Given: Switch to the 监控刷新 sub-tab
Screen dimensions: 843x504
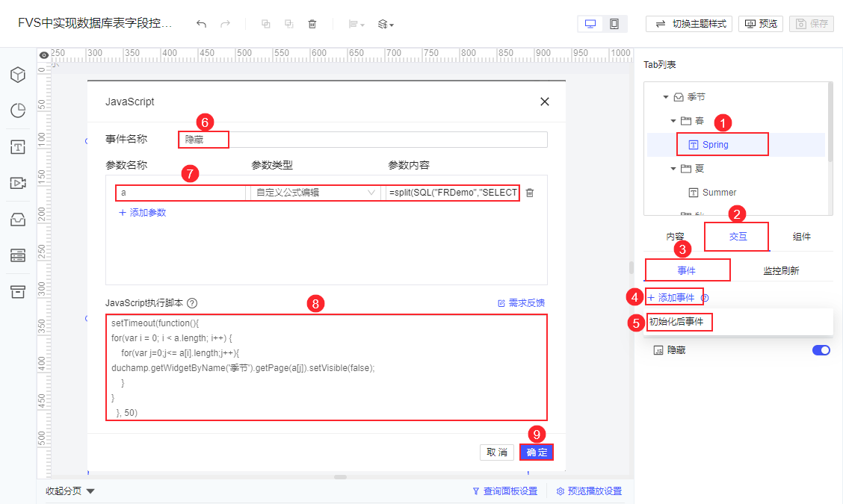Looking at the screenshot, I should (781, 270).
